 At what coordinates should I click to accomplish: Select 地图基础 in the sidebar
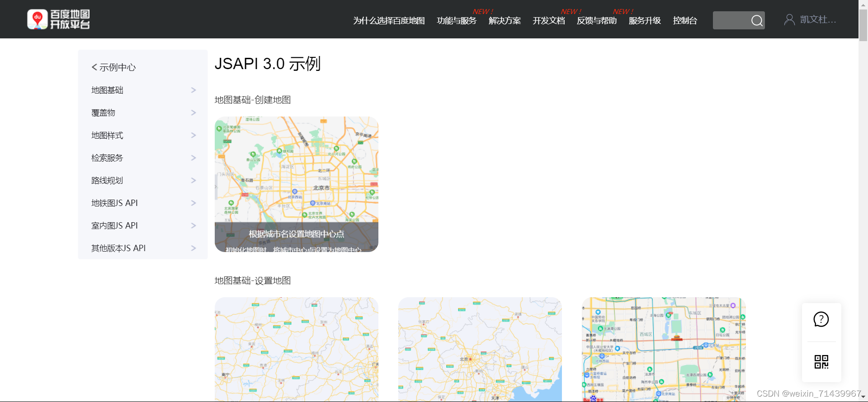tap(107, 90)
